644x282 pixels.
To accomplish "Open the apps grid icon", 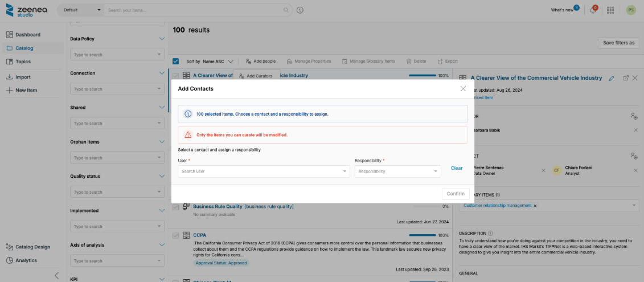I will coord(610,10).
